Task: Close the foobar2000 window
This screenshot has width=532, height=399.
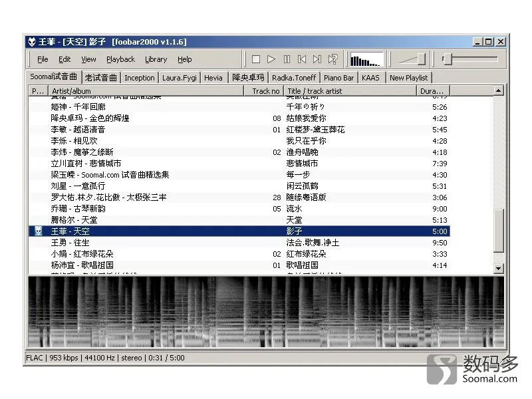Action: click(501, 42)
